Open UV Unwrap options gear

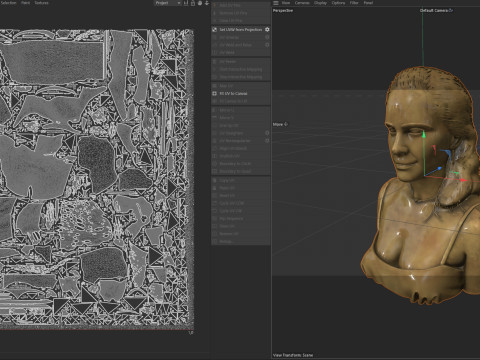pos(267,37)
